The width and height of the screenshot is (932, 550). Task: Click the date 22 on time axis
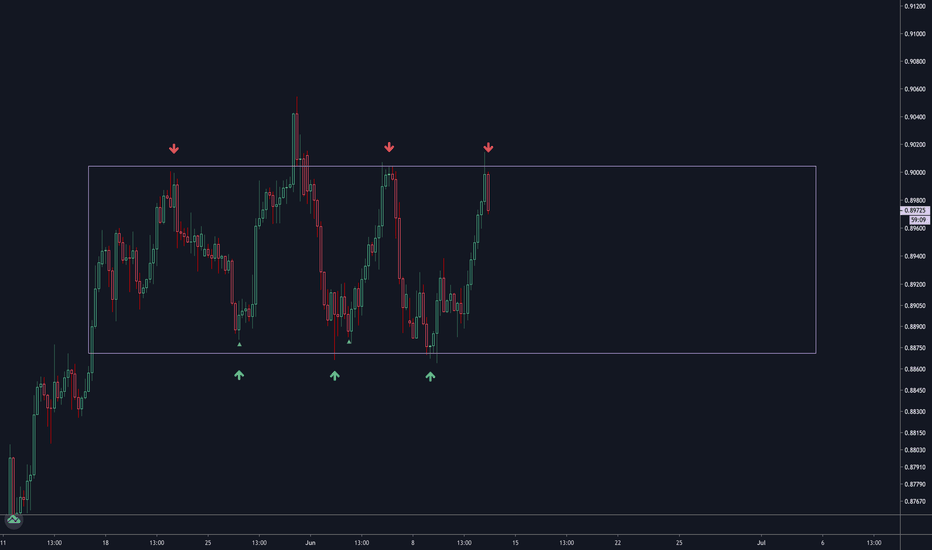pyautogui.click(x=618, y=542)
